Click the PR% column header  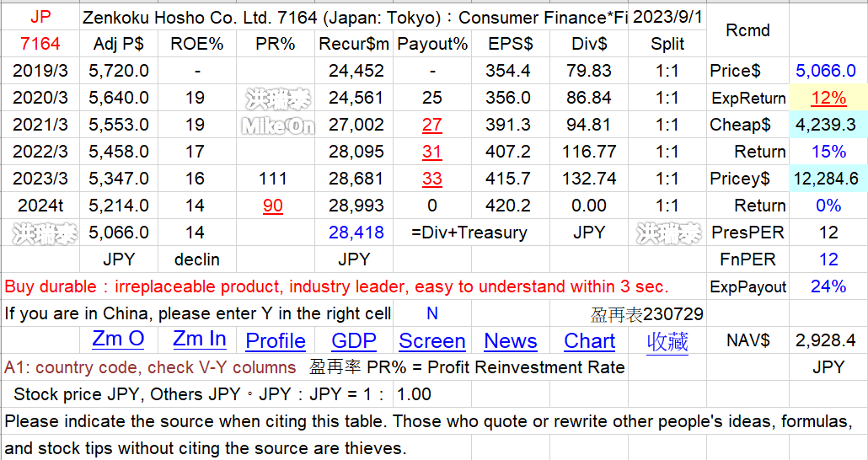pyautogui.click(x=275, y=44)
